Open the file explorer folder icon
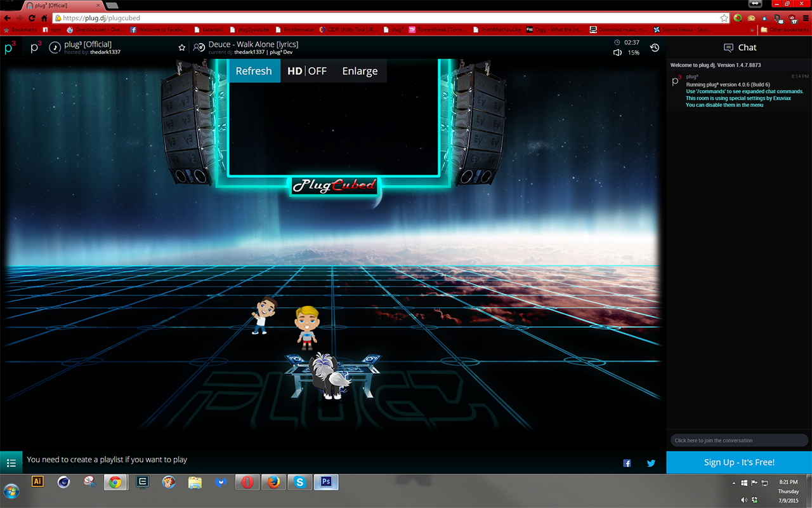 (195, 482)
